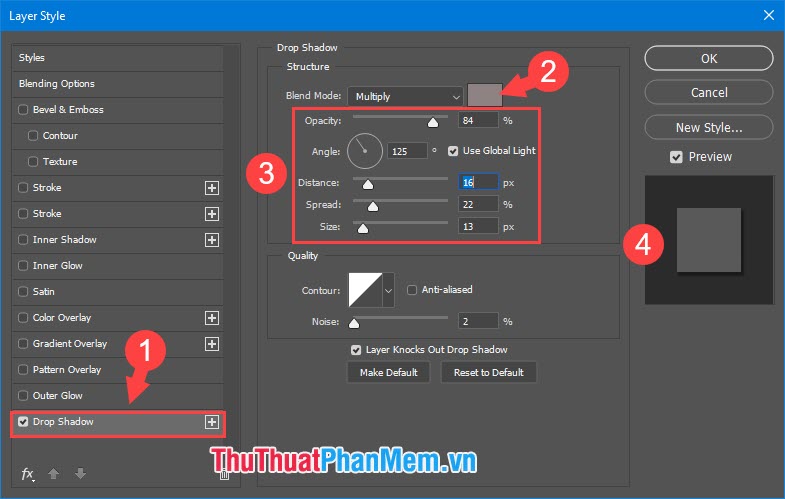The height and width of the screenshot is (499, 785).
Task: Click the style preview thumbnail square
Action: pyautogui.click(x=709, y=240)
